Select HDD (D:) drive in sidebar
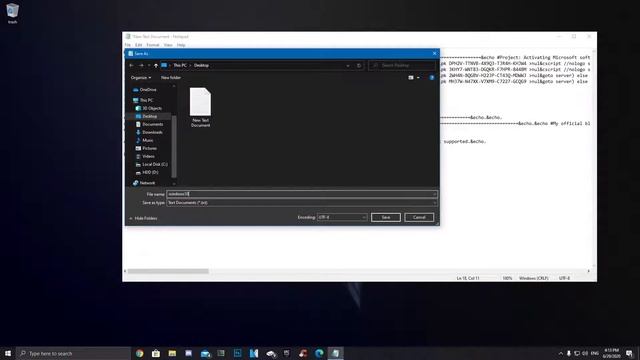640x360 pixels. point(147,172)
